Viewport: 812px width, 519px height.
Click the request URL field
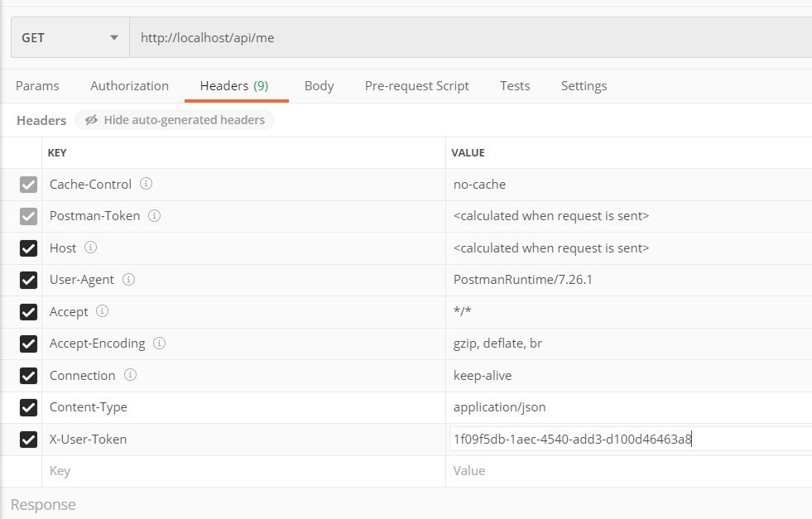click(470, 37)
